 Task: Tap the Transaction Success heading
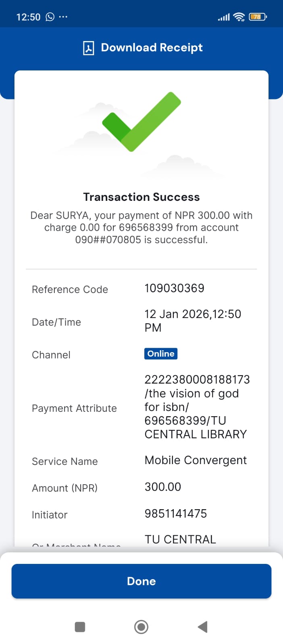pos(141,197)
